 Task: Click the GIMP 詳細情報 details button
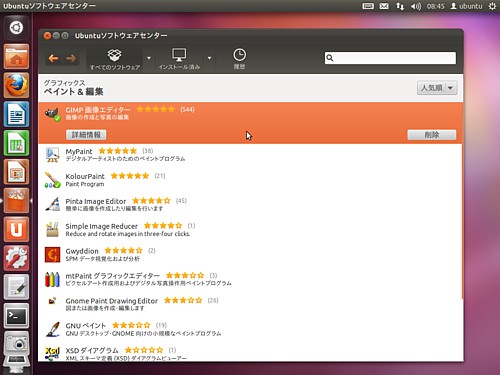[x=86, y=135]
